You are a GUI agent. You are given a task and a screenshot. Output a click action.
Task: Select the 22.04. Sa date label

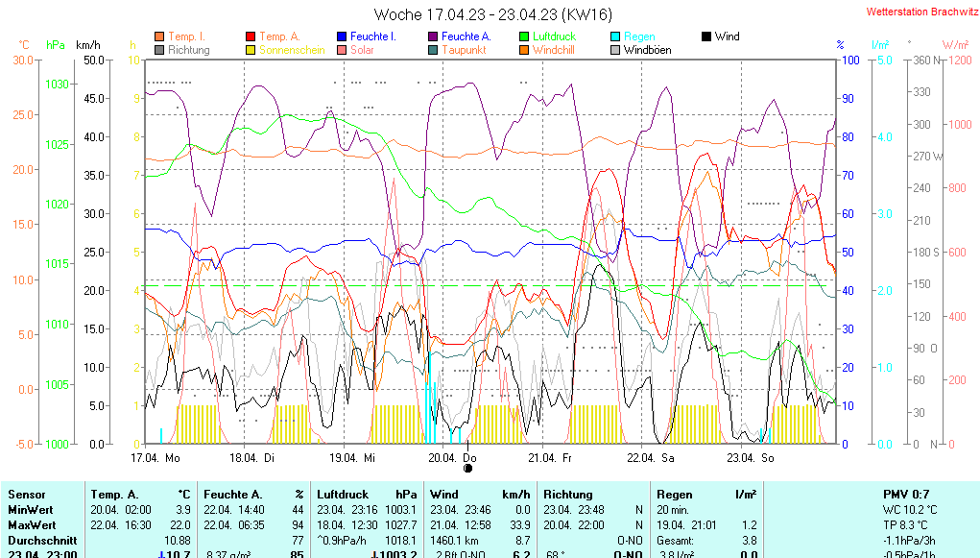click(654, 458)
